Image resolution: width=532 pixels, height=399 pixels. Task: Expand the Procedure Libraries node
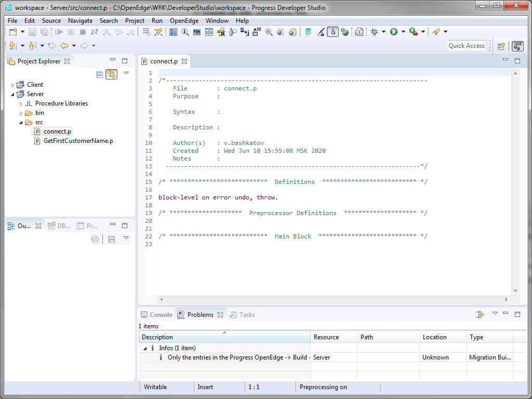(x=21, y=104)
